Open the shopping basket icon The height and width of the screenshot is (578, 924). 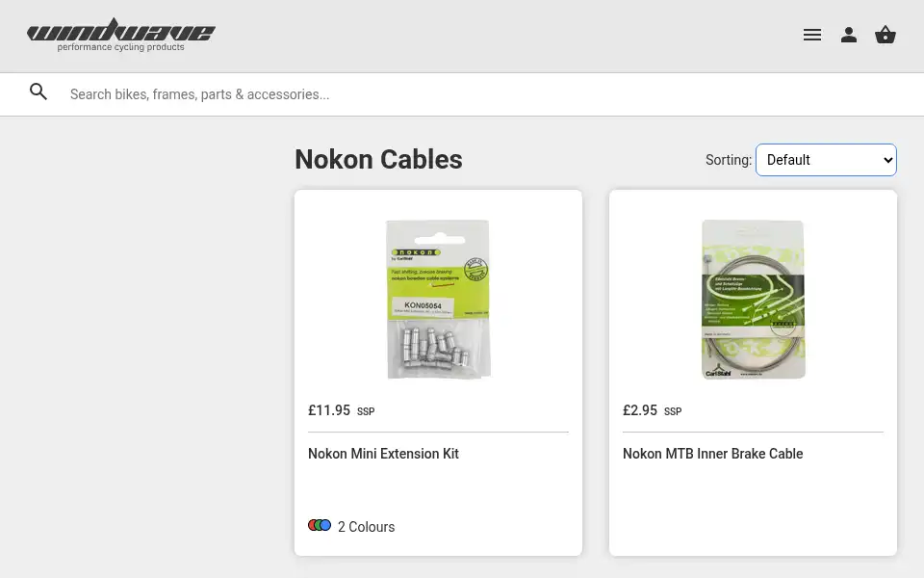(885, 35)
